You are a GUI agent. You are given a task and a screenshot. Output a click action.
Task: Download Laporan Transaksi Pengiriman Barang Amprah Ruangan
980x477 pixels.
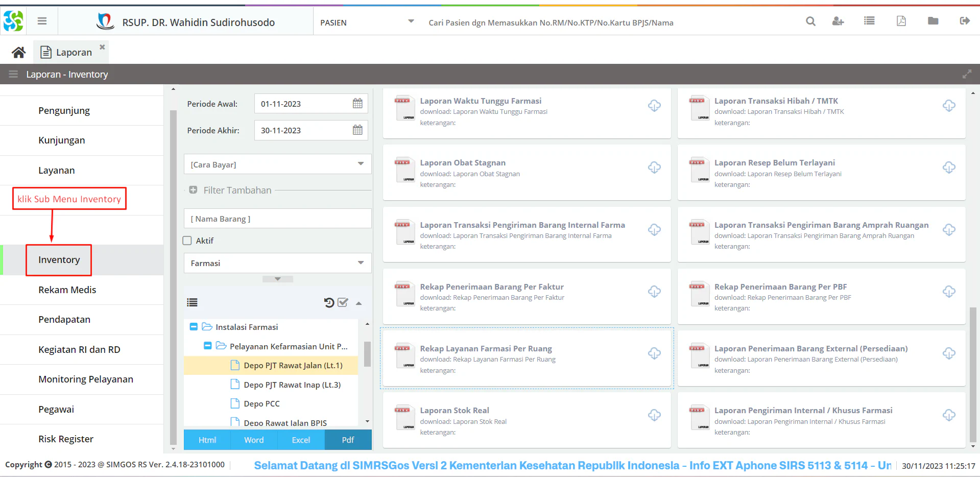click(949, 230)
